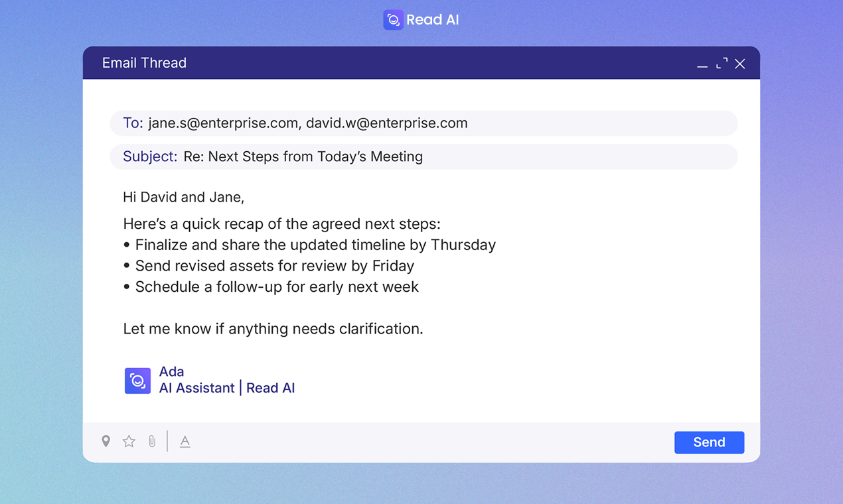Click the 'Let me know if anything needs clarification' line
This screenshot has width=843, height=504.
pyautogui.click(x=273, y=329)
